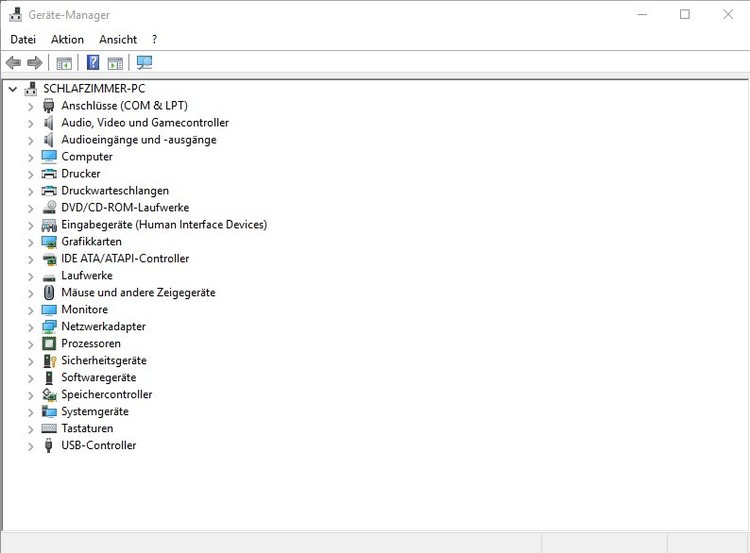This screenshot has height=553, width=750.
Task: Click the Speichercontroller icon
Action: tap(49, 395)
